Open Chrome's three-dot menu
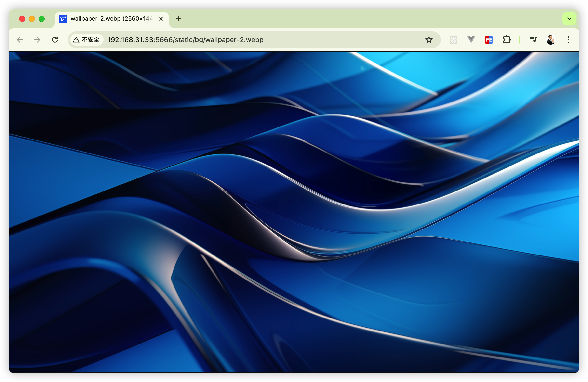Viewport: 588px width, 382px height. (x=568, y=40)
